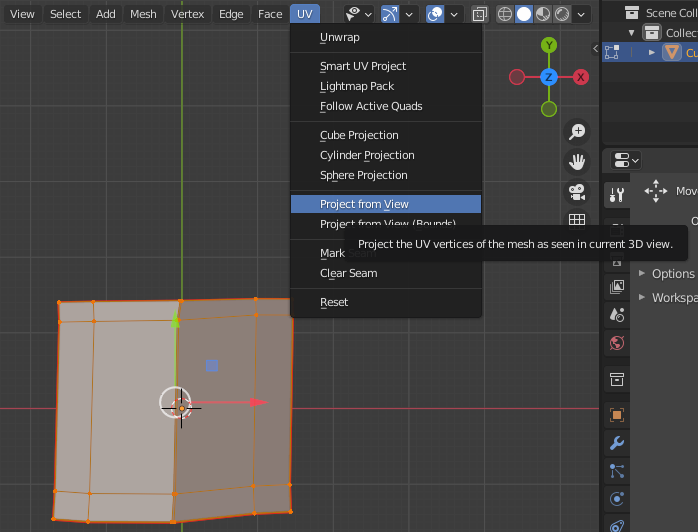Open the Vertex header menu

[x=187, y=14]
